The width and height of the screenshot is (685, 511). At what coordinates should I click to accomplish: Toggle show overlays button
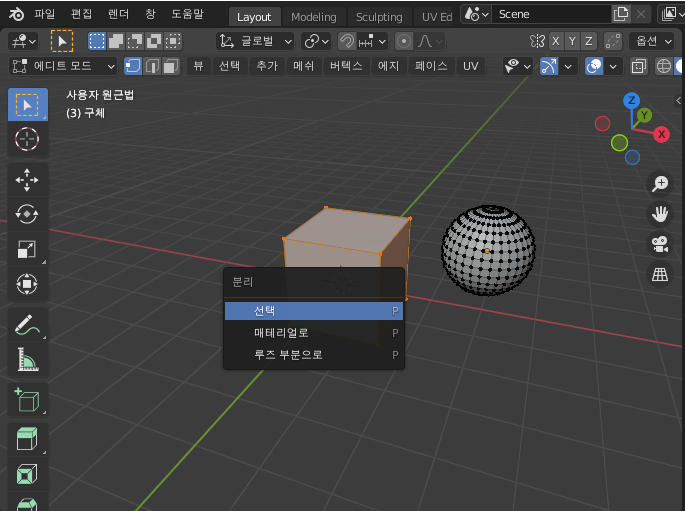point(594,66)
